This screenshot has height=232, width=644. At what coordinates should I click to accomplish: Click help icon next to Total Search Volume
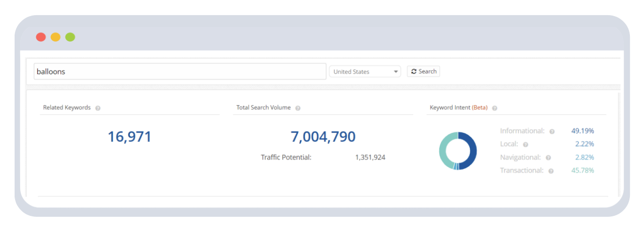298,108
